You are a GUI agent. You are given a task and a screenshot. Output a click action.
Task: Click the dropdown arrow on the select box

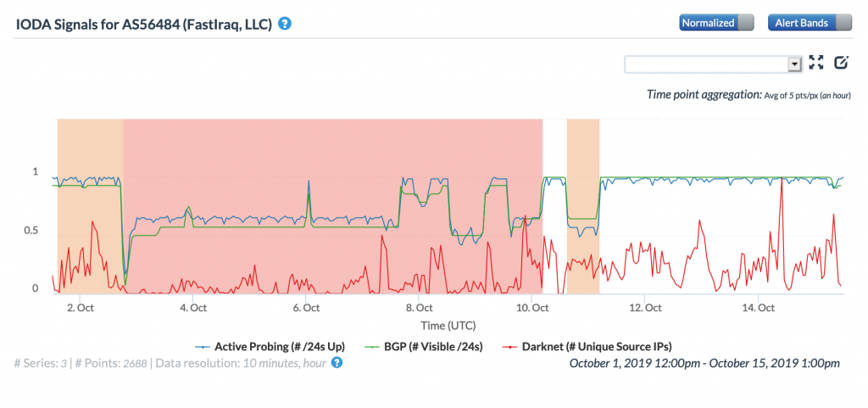794,64
